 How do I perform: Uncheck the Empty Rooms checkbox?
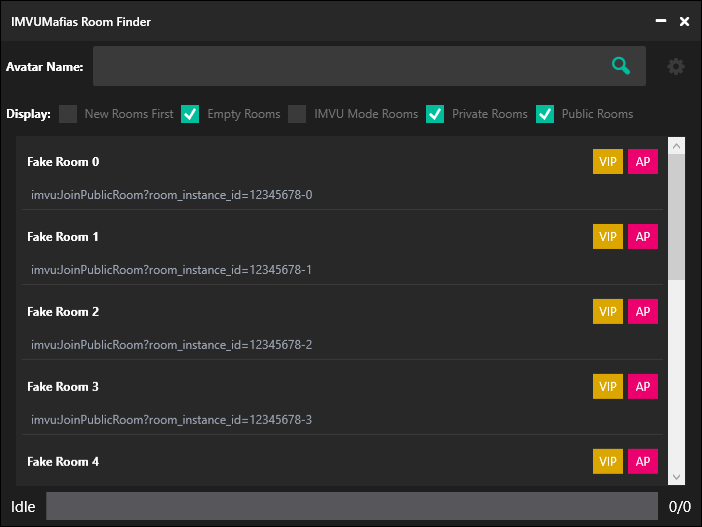[190, 114]
